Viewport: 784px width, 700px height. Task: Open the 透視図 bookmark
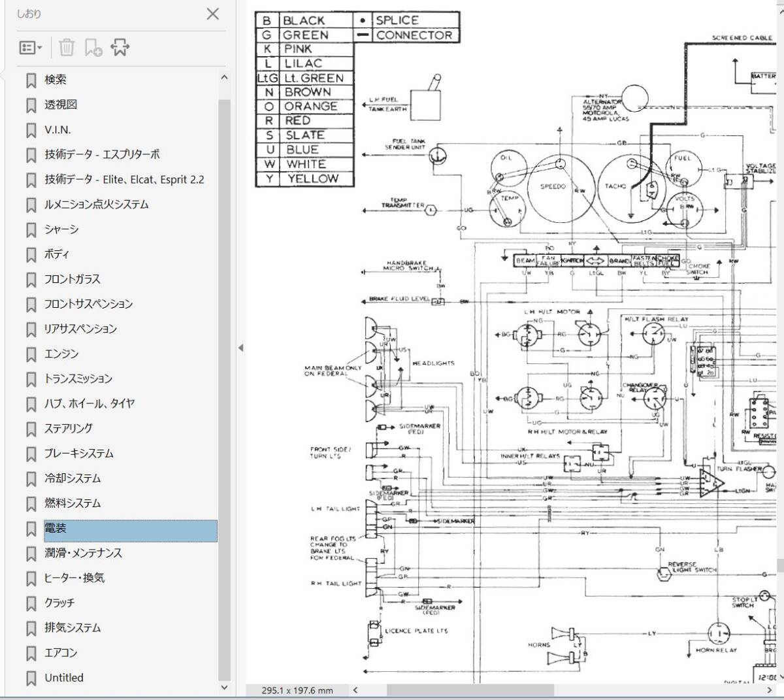click(x=61, y=105)
